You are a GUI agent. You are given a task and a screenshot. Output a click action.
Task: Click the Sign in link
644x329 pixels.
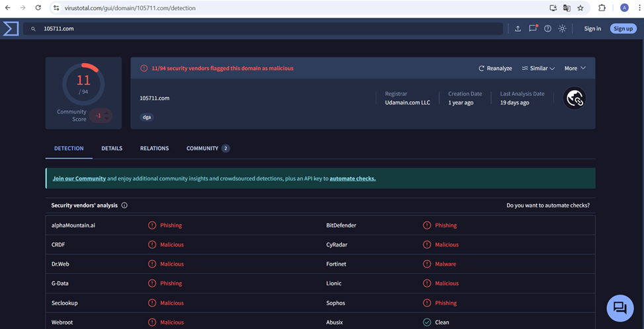tap(592, 28)
